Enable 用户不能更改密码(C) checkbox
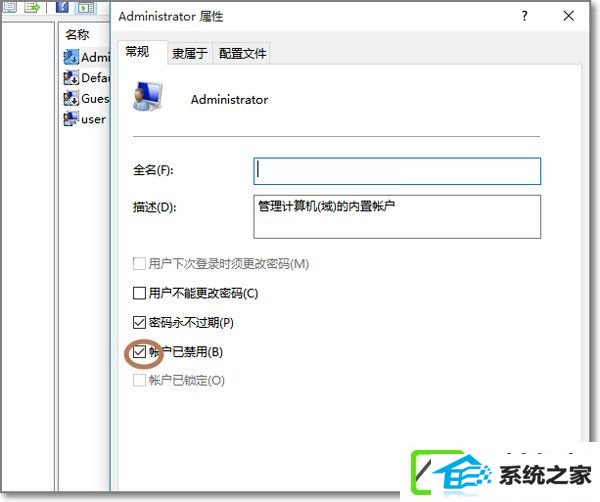 pos(139,293)
